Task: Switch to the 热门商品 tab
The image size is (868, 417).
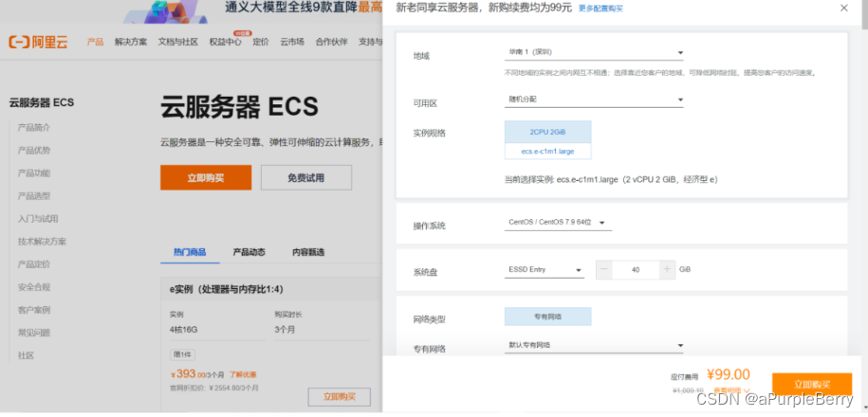Action: (x=190, y=252)
